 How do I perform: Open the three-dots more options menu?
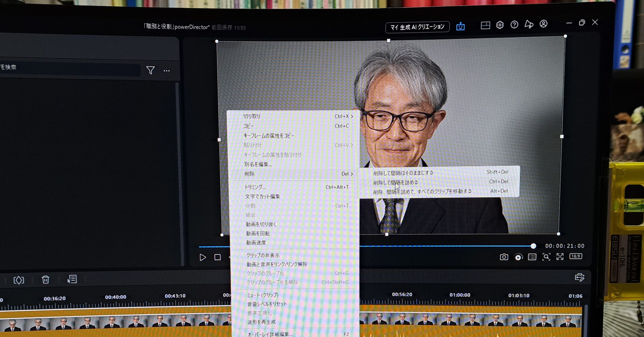tap(167, 71)
